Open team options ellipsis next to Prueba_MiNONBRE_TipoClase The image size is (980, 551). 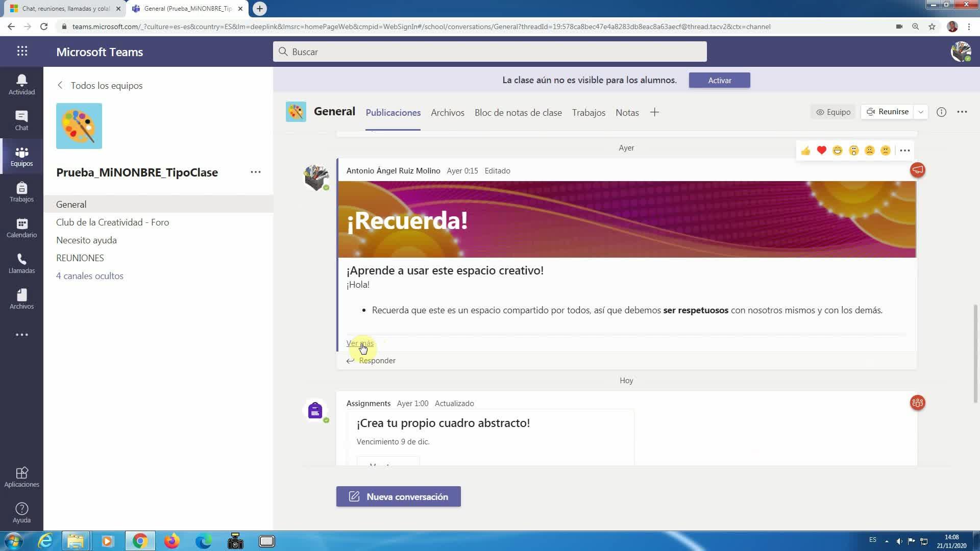256,172
